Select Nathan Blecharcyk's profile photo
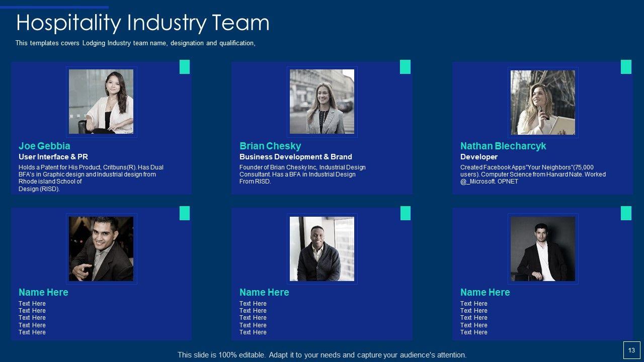 [x=543, y=102]
